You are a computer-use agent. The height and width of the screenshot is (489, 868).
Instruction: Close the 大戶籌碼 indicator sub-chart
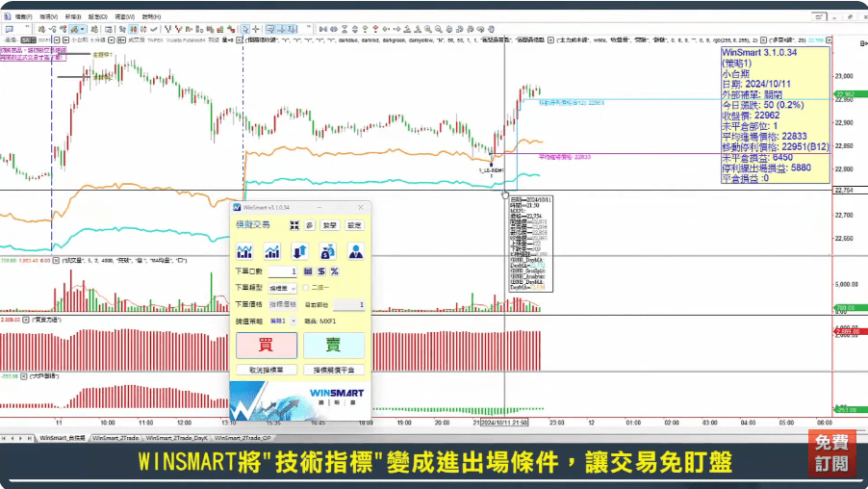(24, 376)
